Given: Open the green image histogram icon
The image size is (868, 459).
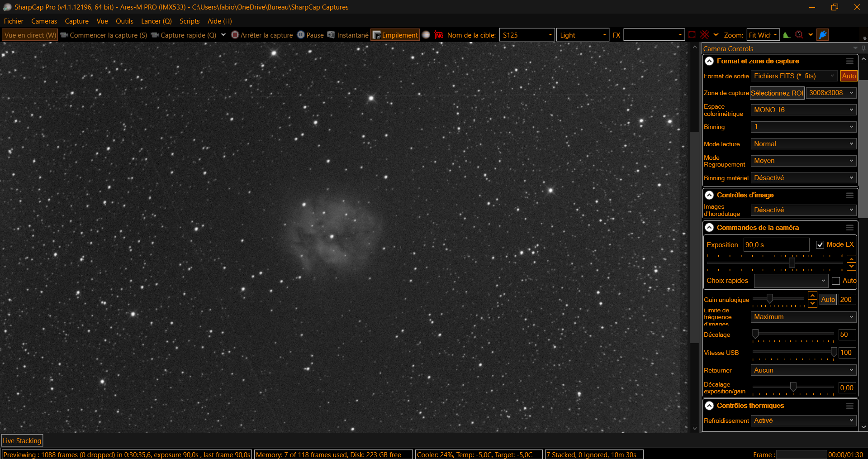Looking at the screenshot, I should (x=787, y=35).
